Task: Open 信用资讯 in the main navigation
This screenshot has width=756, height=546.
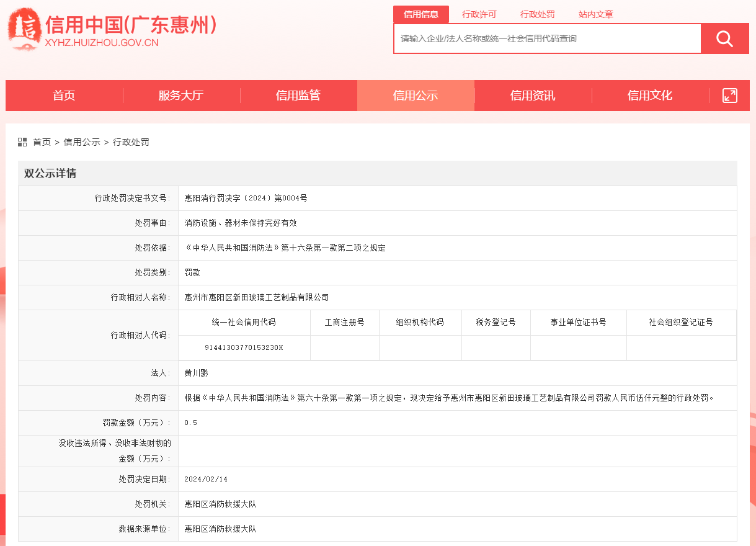Action: (533, 96)
